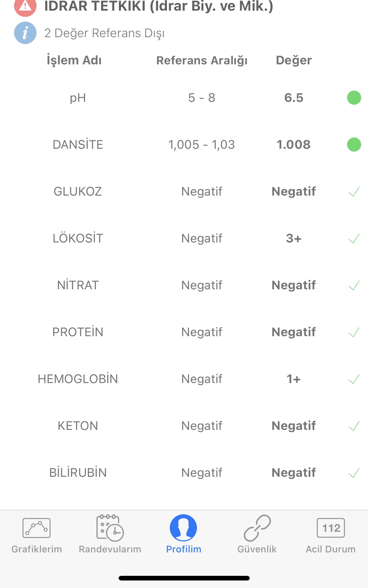Select the HEMOGLOBİN value 1+

[x=294, y=379]
